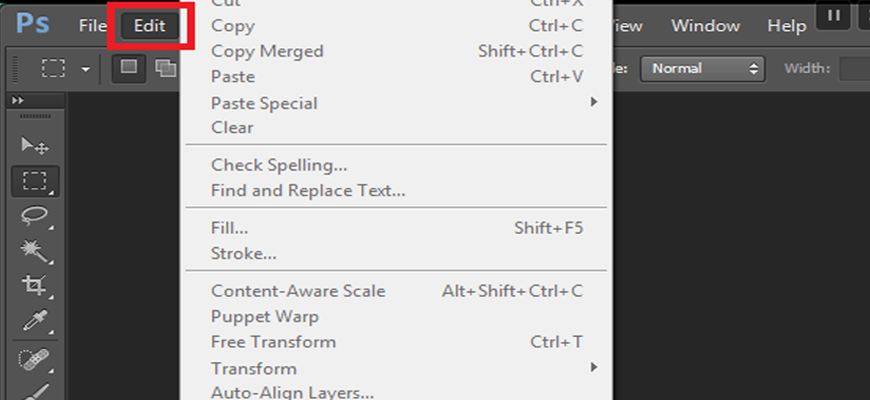The image size is (870, 400).
Task: Expand the collapsed tools panel double arrows
Action: [x=18, y=100]
